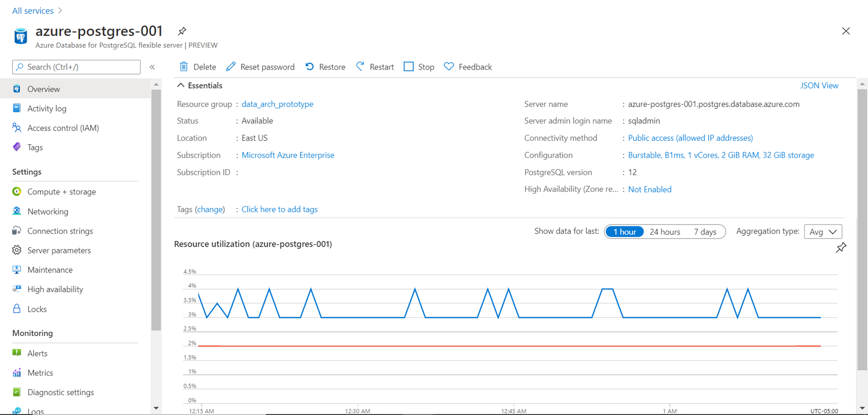Pin the Resource utilization chart
Viewport: 868px width, 415px height.
[841, 247]
